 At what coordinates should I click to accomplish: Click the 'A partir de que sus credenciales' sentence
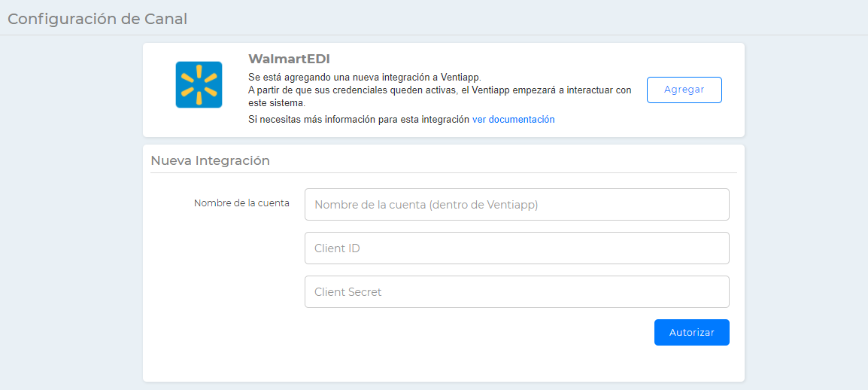pyautogui.click(x=439, y=90)
